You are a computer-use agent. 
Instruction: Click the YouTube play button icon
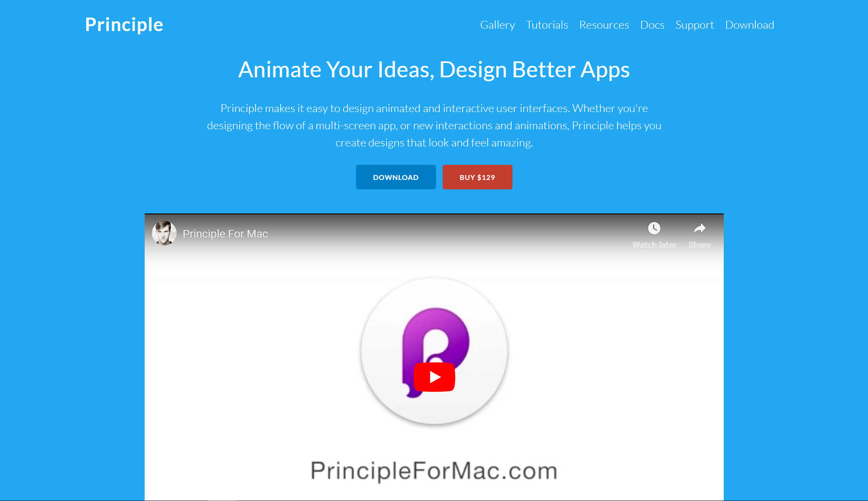click(x=434, y=376)
